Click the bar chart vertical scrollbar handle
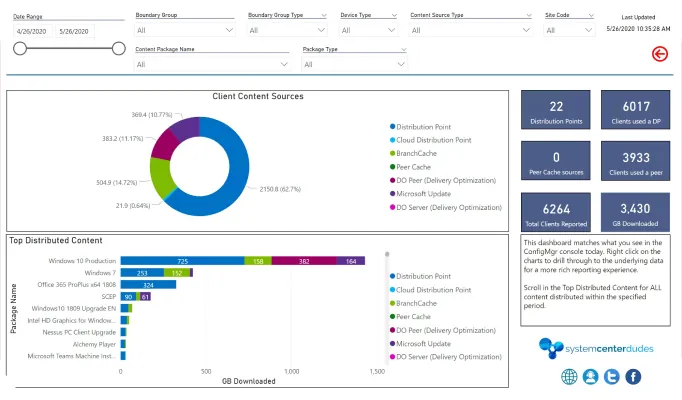 [x=387, y=254]
